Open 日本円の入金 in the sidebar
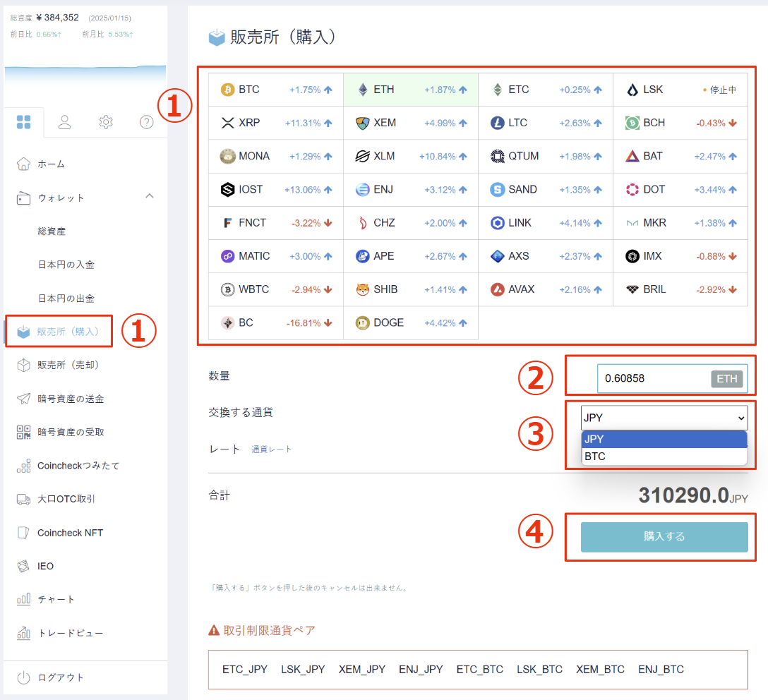768x700 pixels. pyautogui.click(x=66, y=265)
